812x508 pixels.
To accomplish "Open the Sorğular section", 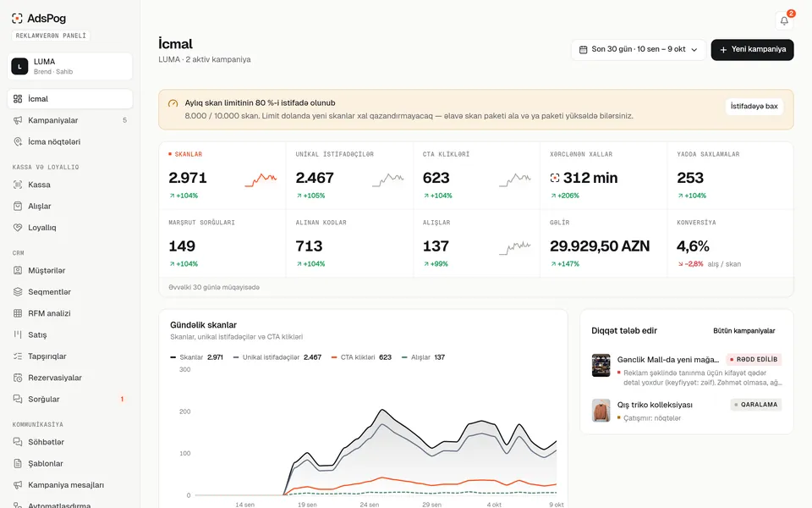I will (70, 399).
